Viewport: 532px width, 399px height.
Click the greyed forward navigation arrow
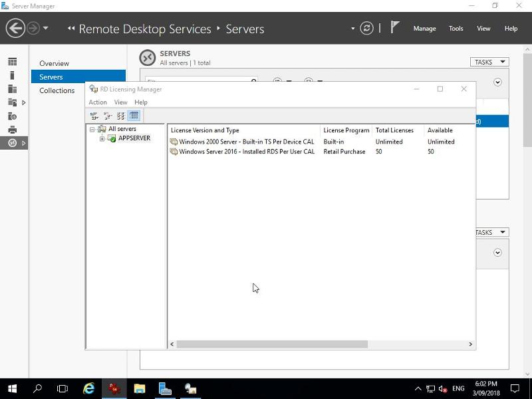click(33, 28)
